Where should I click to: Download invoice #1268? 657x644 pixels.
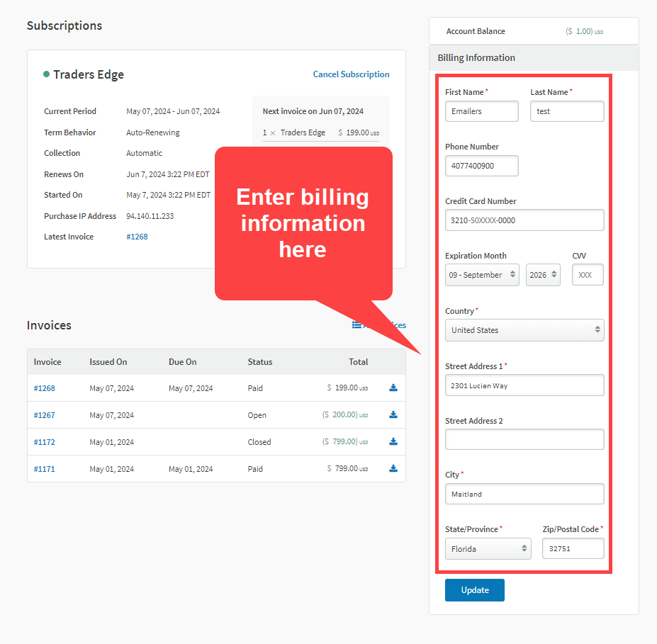click(393, 388)
